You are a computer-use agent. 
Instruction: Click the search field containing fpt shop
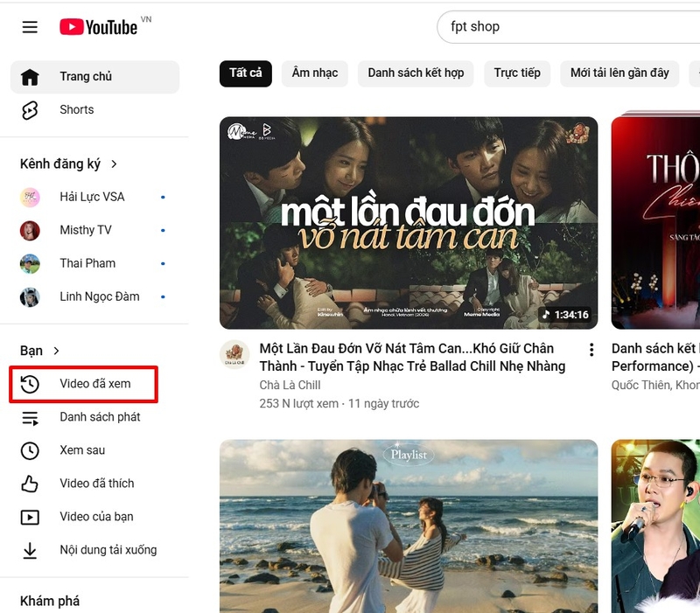pyautogui.click(x=568, y=27)
